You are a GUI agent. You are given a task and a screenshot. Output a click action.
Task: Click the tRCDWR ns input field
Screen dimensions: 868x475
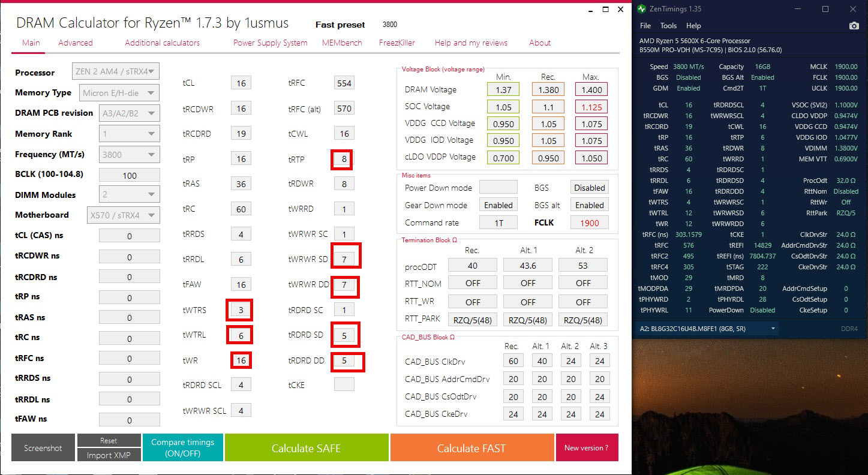coord(130,257)
